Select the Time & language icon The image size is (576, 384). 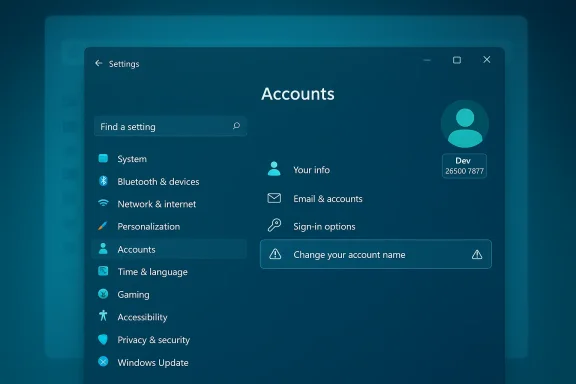coord(103,271)
